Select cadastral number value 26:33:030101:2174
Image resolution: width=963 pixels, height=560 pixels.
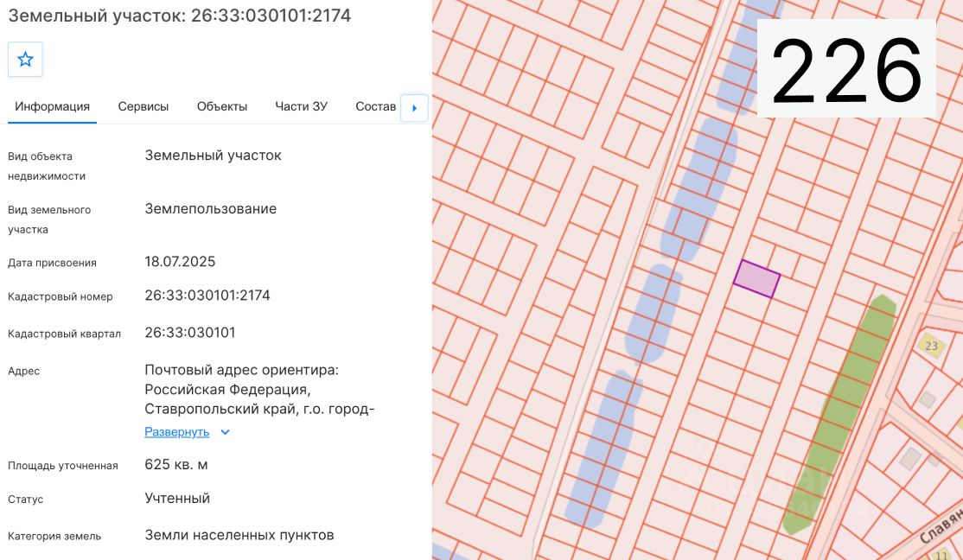pos(207,296)
